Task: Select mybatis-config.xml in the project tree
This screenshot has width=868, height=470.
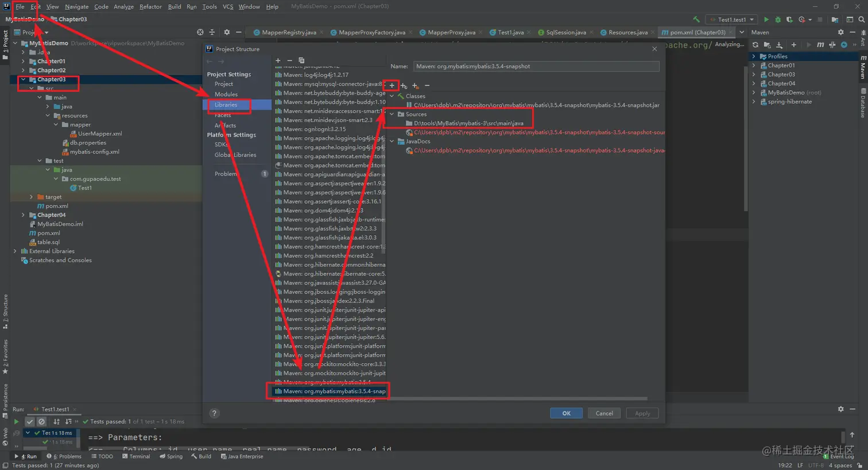Action: coord(94,152)
